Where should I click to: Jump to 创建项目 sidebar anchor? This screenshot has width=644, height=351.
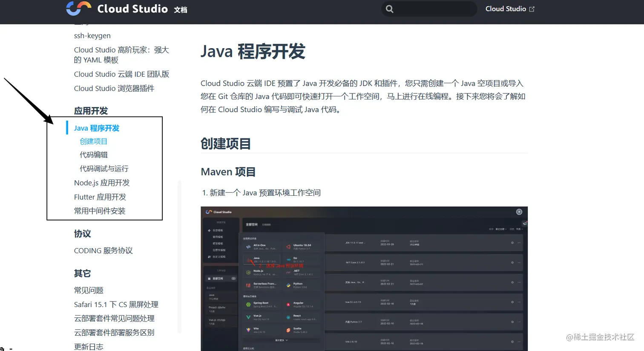pyautogui.click(x=94, y=141)
